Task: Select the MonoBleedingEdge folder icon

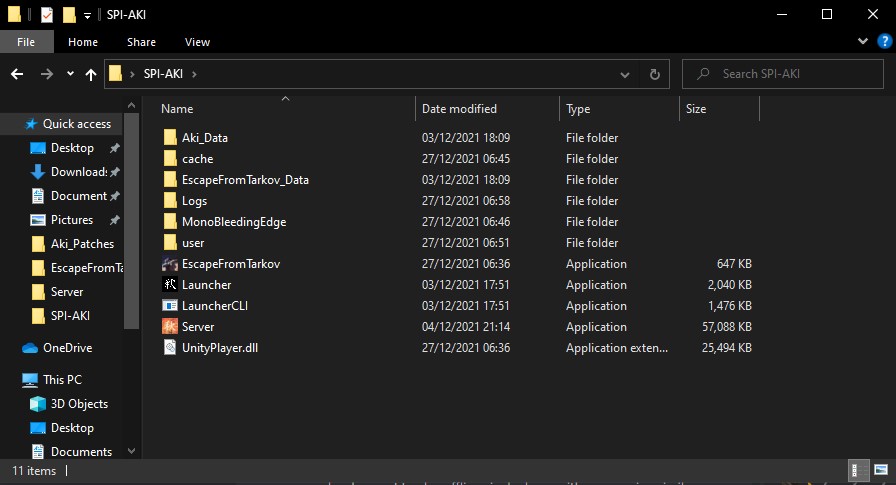Action: tap(170, 222)
